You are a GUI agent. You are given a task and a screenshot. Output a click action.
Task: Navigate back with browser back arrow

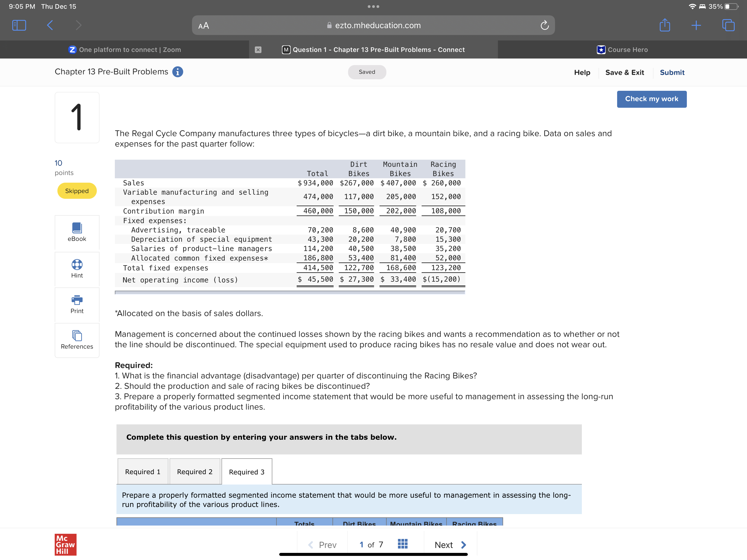pyautogui.click(x=50, y=25)
